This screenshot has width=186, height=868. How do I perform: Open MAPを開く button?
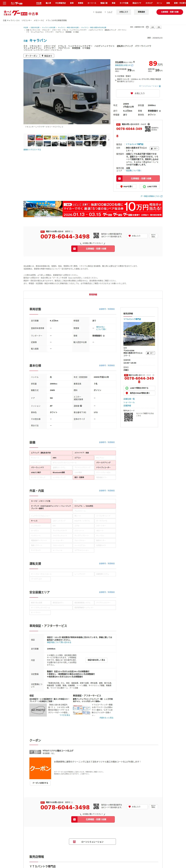pos(127,186)
